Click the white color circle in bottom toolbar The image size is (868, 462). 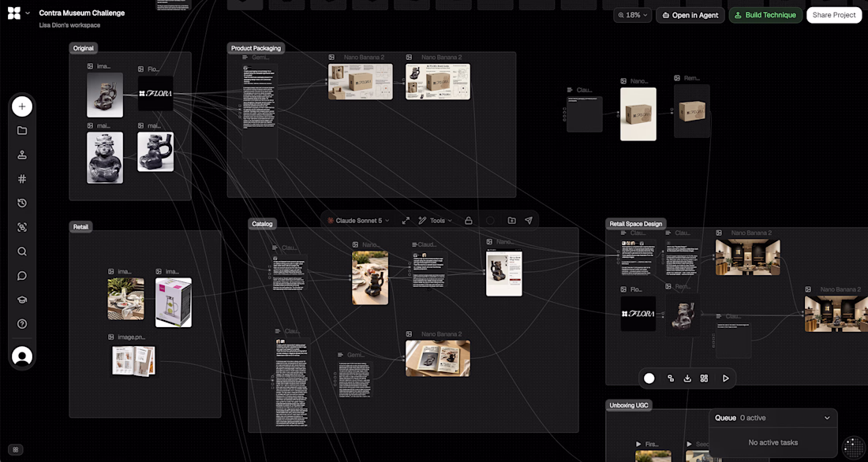click(649, 378)
